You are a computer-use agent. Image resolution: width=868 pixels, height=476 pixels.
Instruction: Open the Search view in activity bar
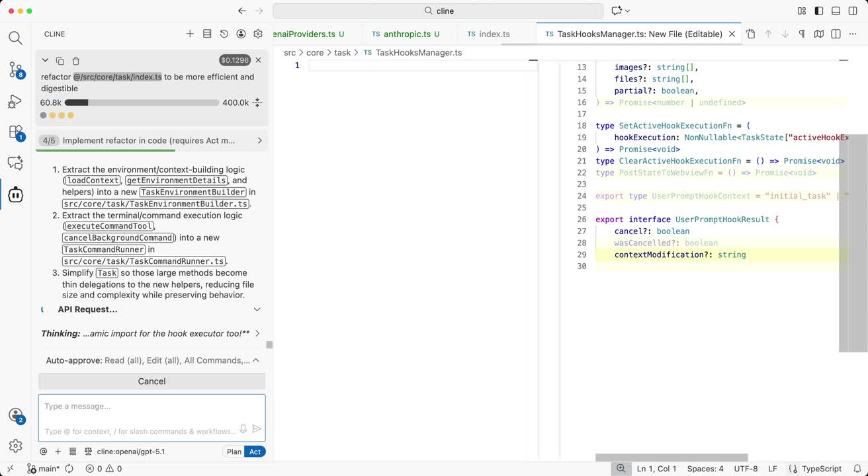[x=15, y=38]
